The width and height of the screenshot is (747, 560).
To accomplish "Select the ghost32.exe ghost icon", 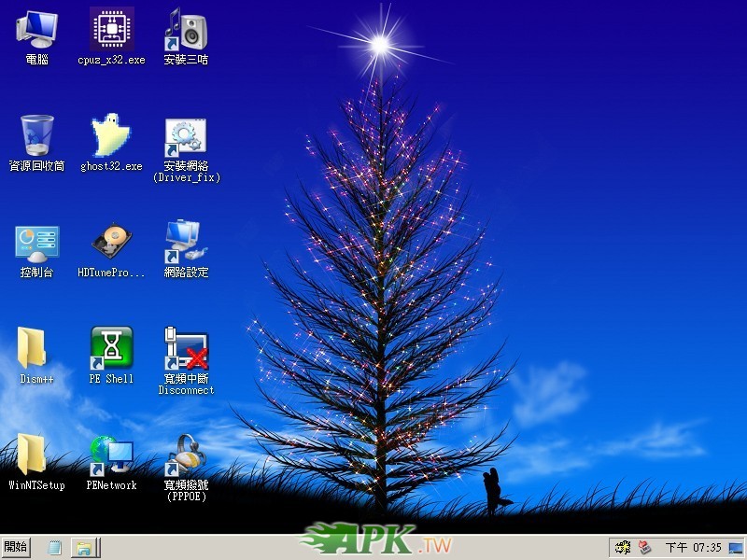I will [x=110, y=135].
